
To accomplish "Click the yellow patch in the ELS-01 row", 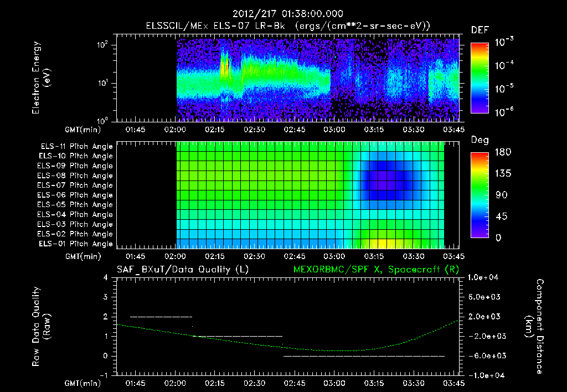I will pyautogui.click(x=383, y=243).
